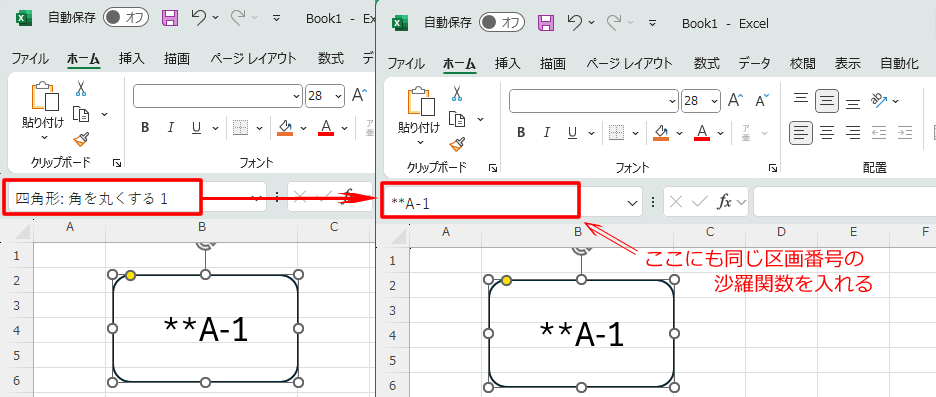The width and height of the screenshot is (936, 397).
Task: Toggle Underline in the left window
Action: [x=196, y=127]
